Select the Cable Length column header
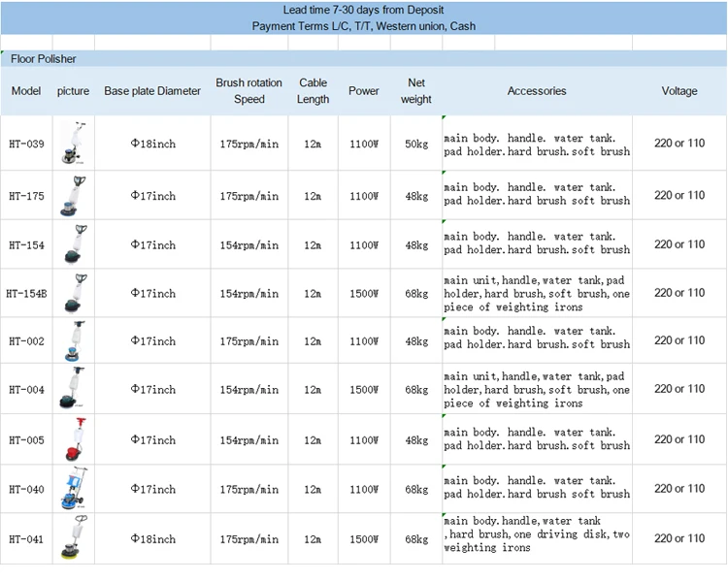 pos(313,91)
